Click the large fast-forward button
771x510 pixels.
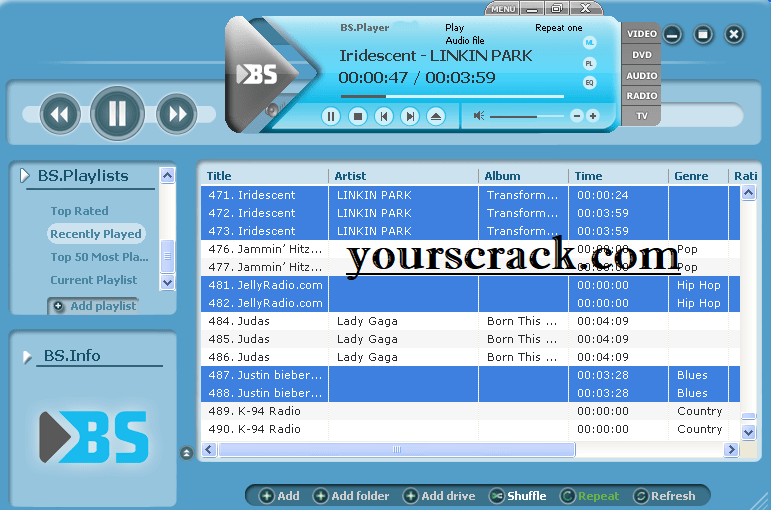tap(177, 114)
